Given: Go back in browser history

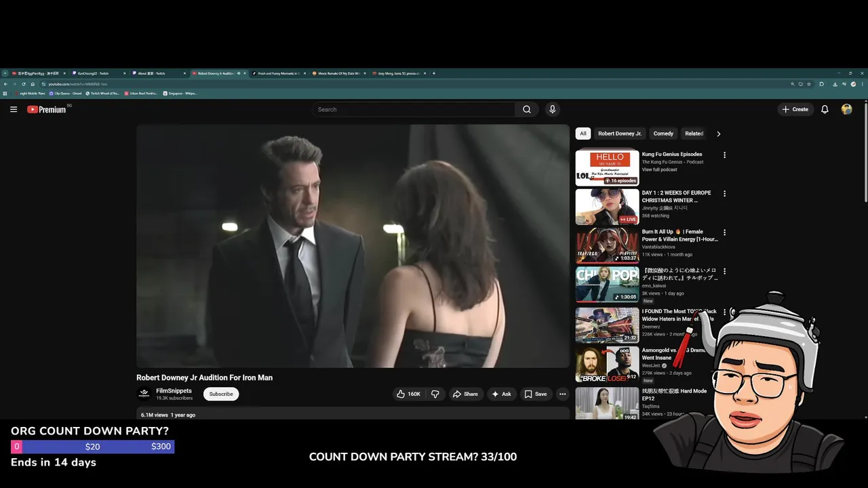Looking at the screenshot, I should point(5,84).
